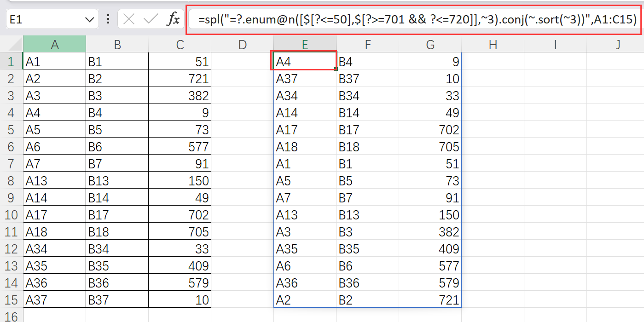The height and width of the screenshot is (322, 644).
Task: Open the insert function fx icon
Action: (173, 19)
